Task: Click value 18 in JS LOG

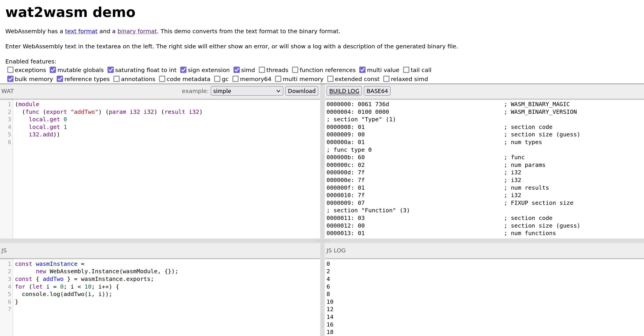Action: [x=330, y=332]
